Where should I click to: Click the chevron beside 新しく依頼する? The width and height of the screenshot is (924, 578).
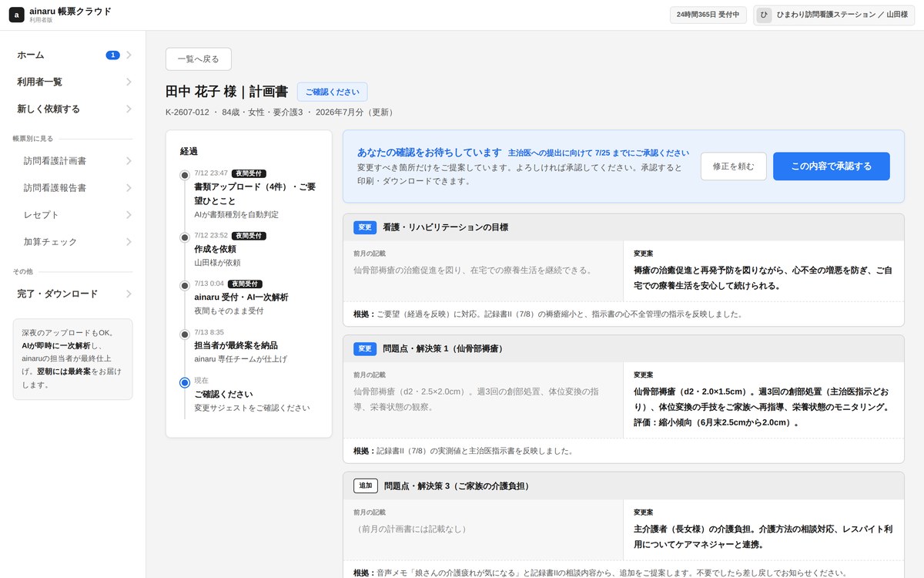[129, 109]
